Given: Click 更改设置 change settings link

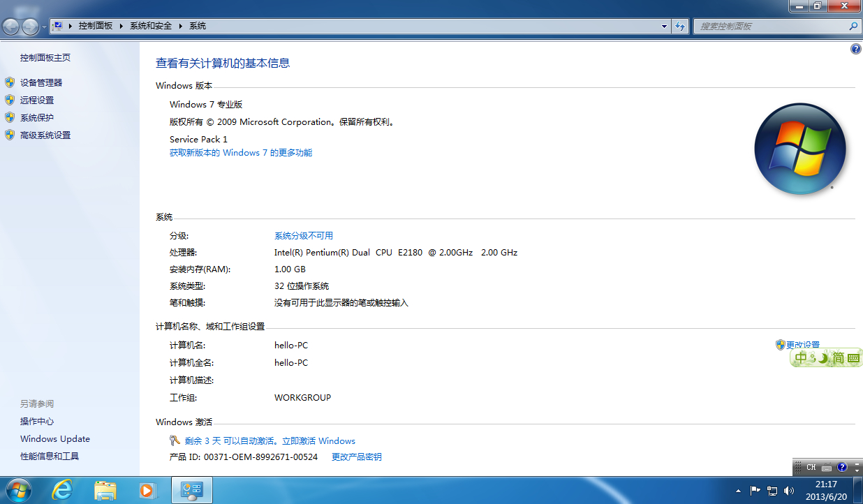Looking at the screenshot, I should click(x=803, y=345).
